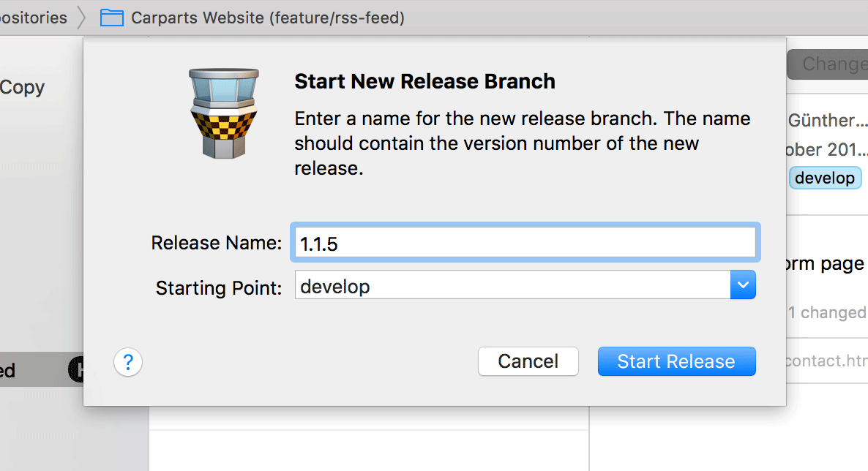Focus the Release Name text field

click(524, 244)
